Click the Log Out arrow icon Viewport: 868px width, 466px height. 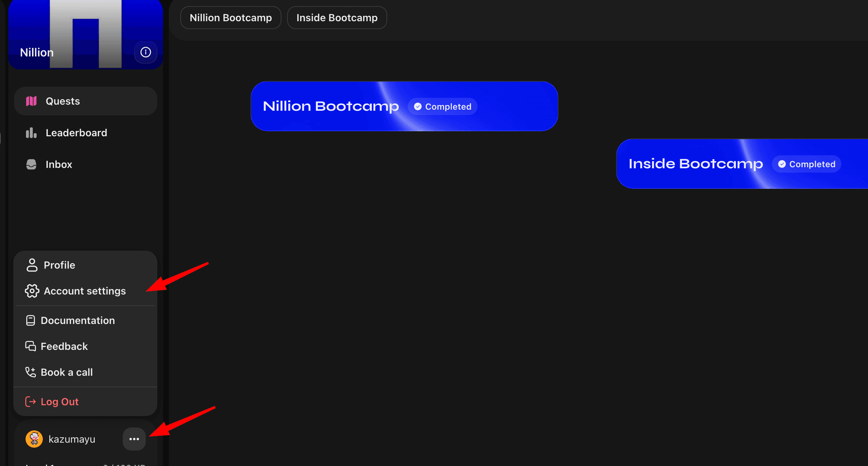point(31,402)
